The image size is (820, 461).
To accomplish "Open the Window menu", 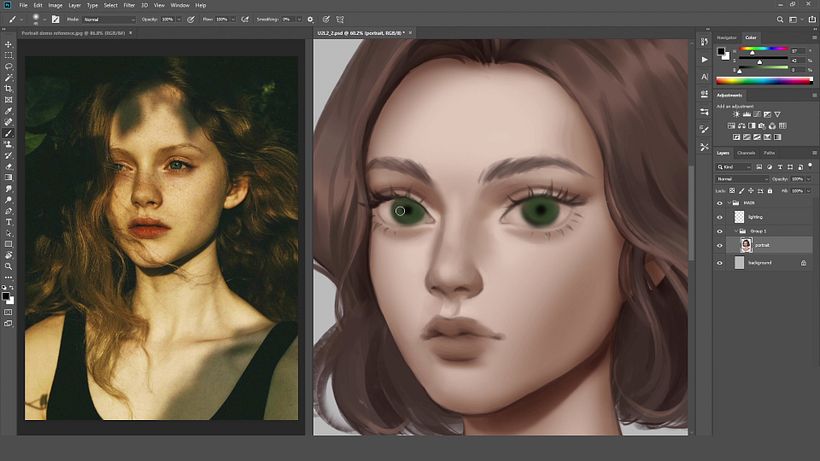I will coord(180,5).
